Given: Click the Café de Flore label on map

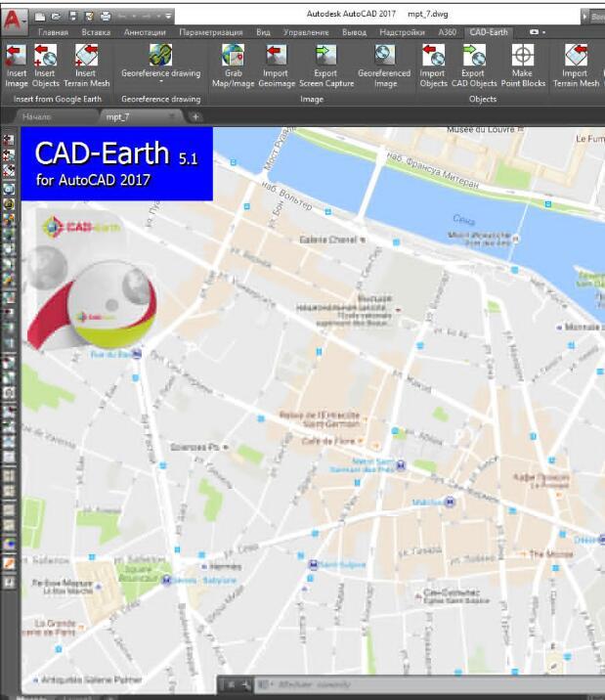Looking at the screenshot, I should tap(328, 441).
